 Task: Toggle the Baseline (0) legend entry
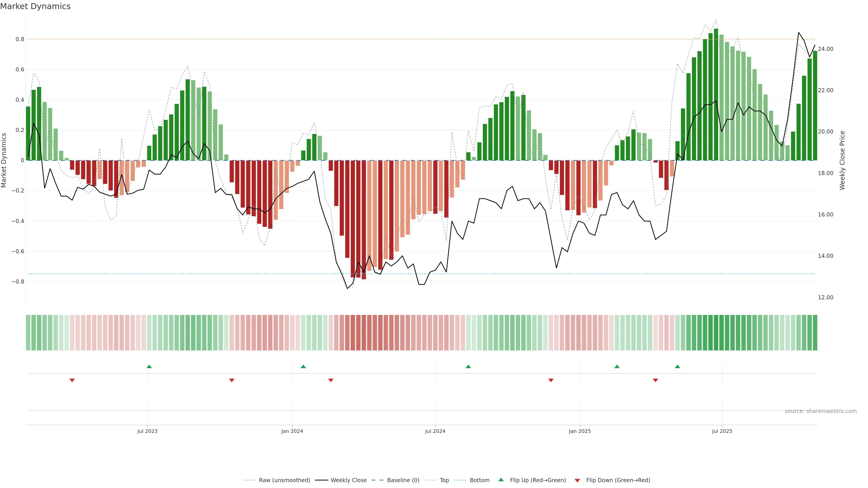(403, 480)
